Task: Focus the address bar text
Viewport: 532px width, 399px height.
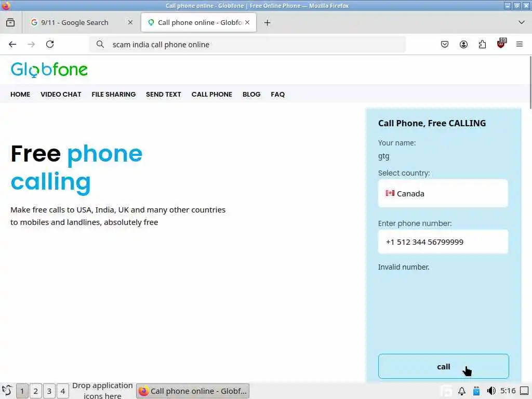Action: (x=161, y=45)
